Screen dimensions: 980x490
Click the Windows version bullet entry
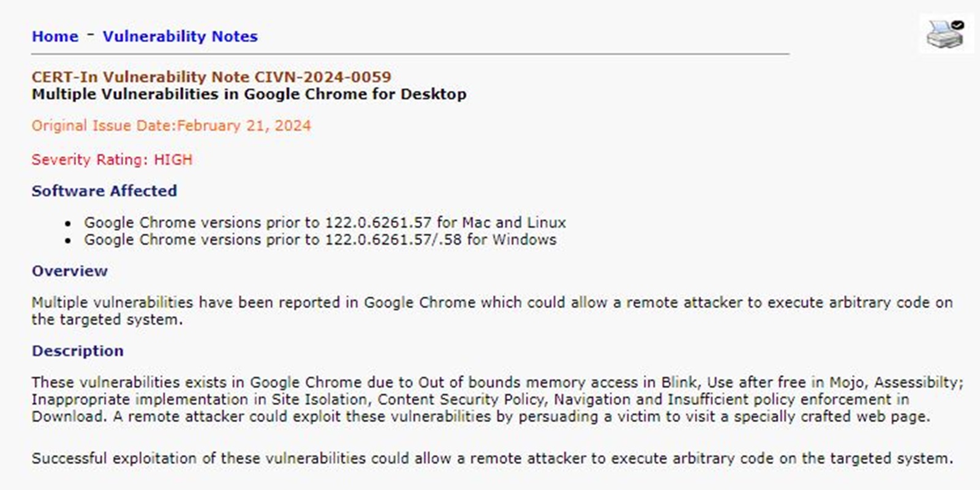320,239
